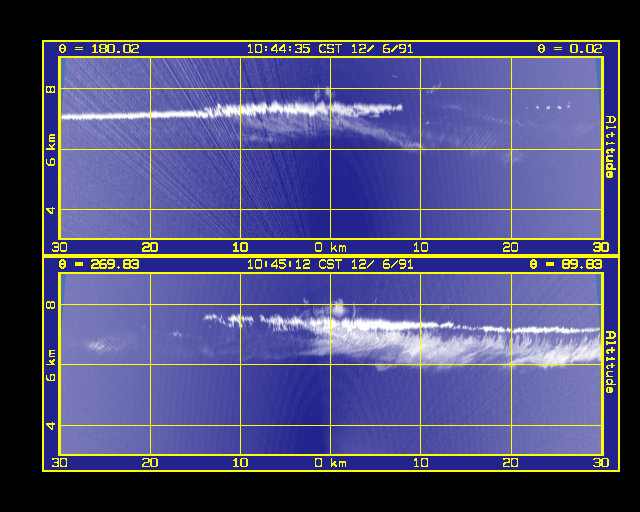This screenshot has width=640, height=512.
Task: Click the 10 range label on the θ = 269.83 side
Action: [240, 463]
